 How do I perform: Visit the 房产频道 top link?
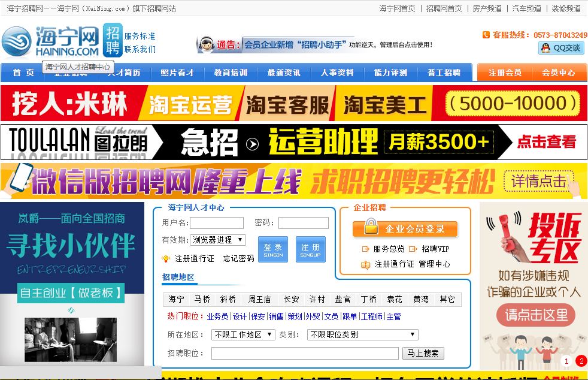coord(487,8)
